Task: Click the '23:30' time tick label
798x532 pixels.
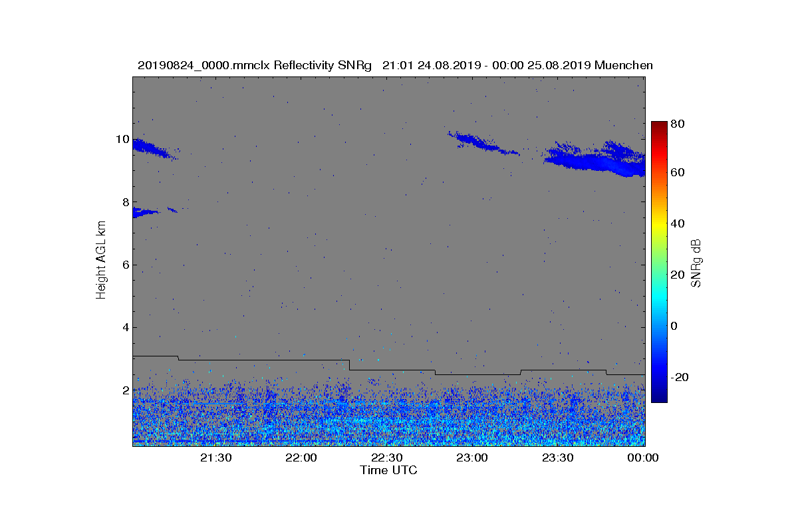Action: (x=558, y=458)
